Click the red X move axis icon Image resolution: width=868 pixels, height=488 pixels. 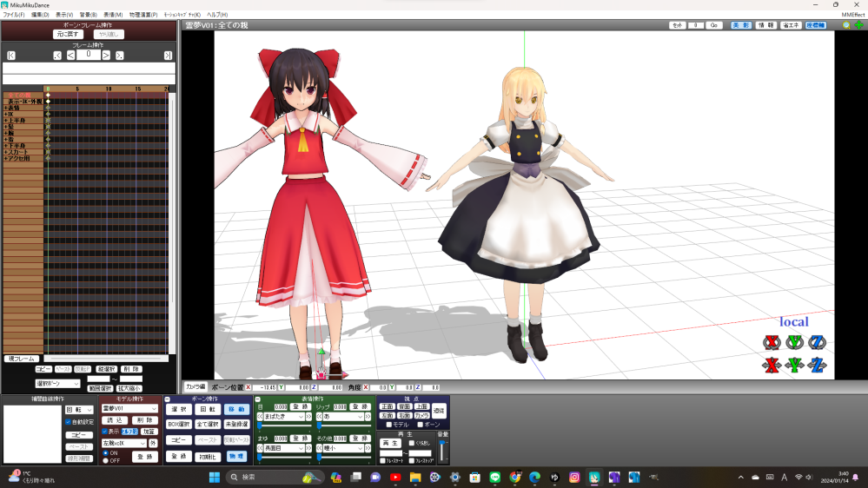pos(772,366)
